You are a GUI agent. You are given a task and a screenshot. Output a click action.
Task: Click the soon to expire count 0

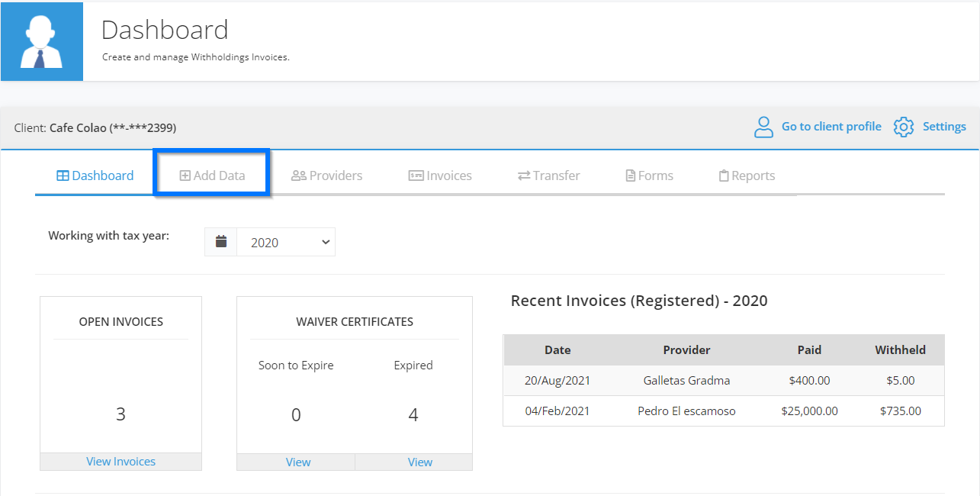click(x=296, y=415)
